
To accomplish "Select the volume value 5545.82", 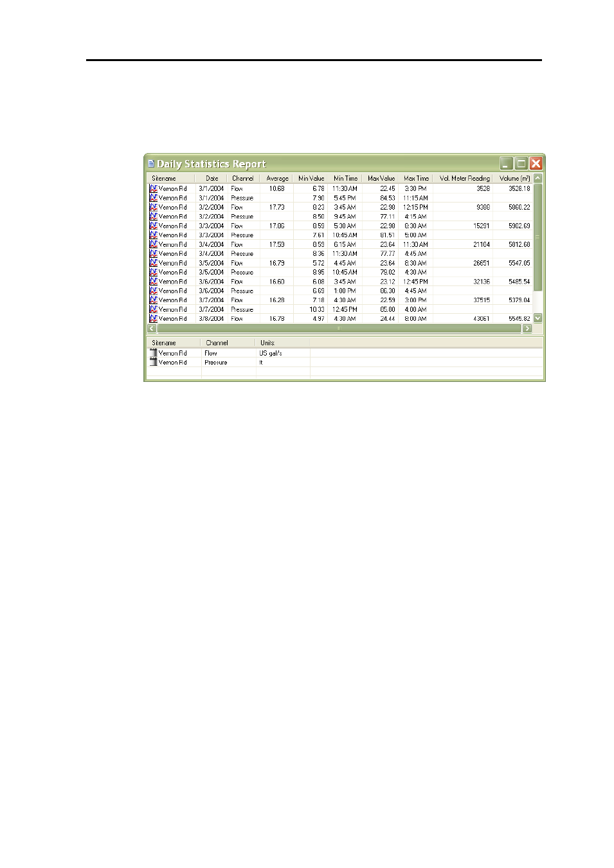I will [519, 319].
